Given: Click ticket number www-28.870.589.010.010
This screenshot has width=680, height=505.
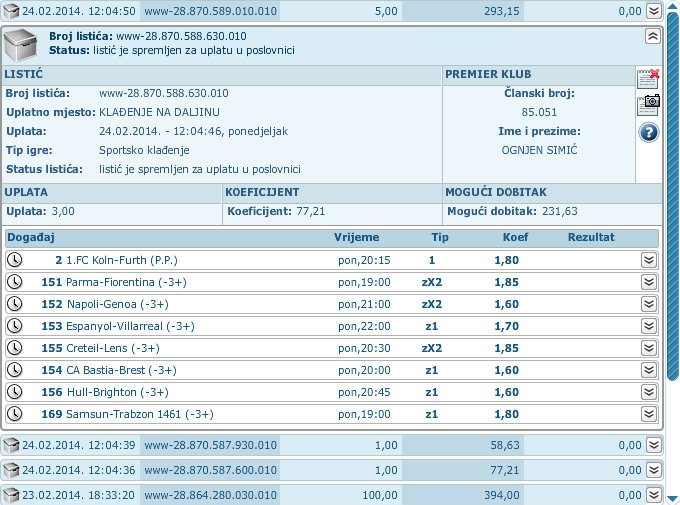Looking at the screenshot, I should 210,11.
